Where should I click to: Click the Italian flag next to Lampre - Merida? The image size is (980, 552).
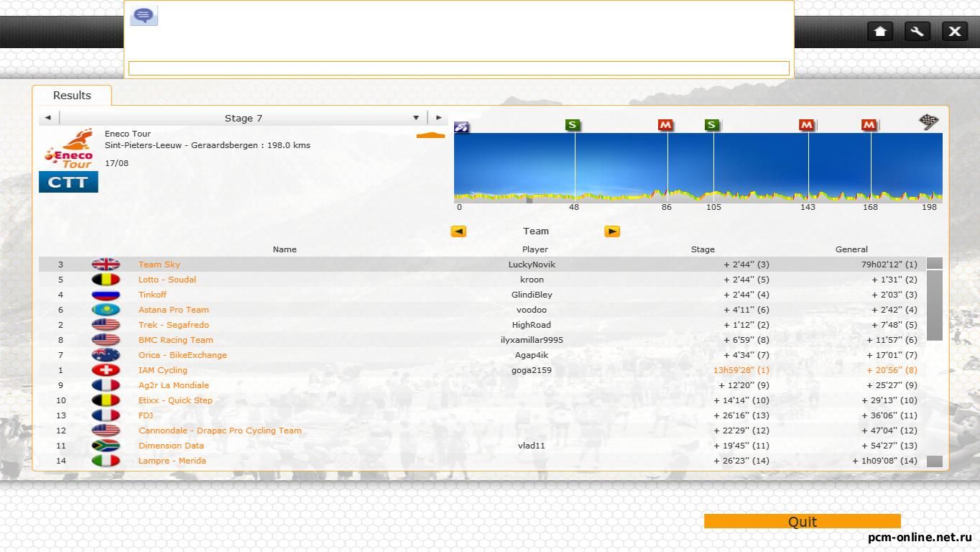[106, 461]
